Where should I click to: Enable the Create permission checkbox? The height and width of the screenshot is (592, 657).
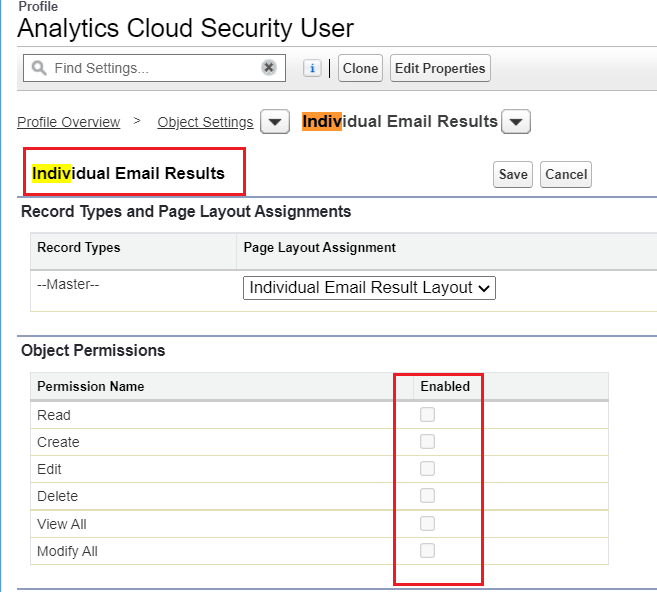(427, 442)
